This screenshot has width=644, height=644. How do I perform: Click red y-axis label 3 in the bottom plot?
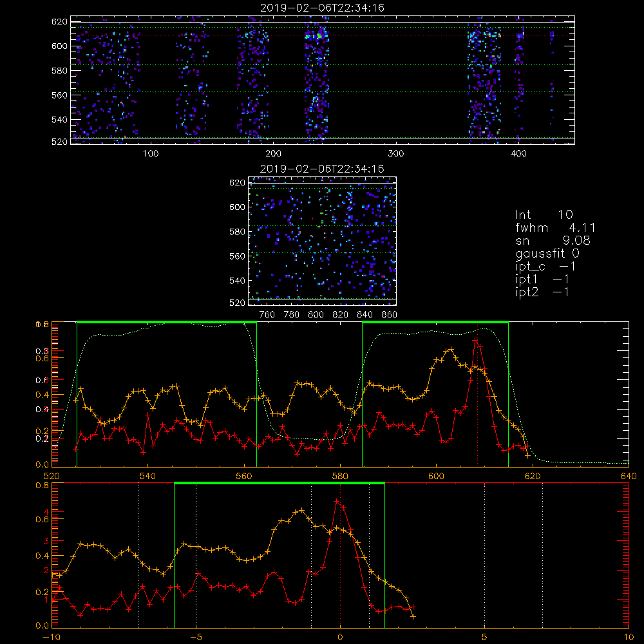[46, 541]
